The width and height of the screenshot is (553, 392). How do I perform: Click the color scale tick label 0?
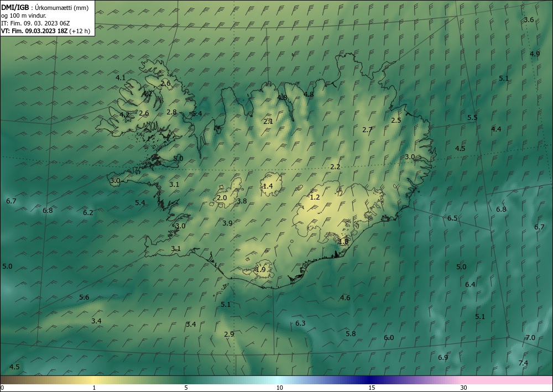click(2, 388)
